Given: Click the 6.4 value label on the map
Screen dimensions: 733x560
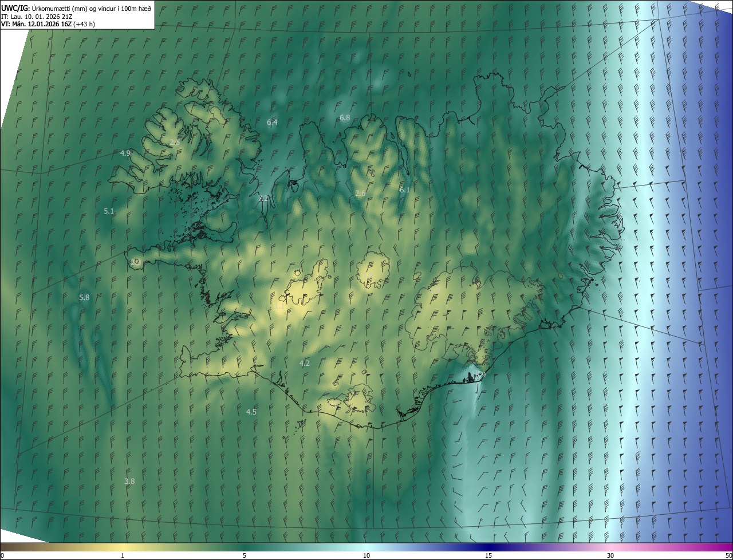Looking at the screenshot, I should 272,122.
